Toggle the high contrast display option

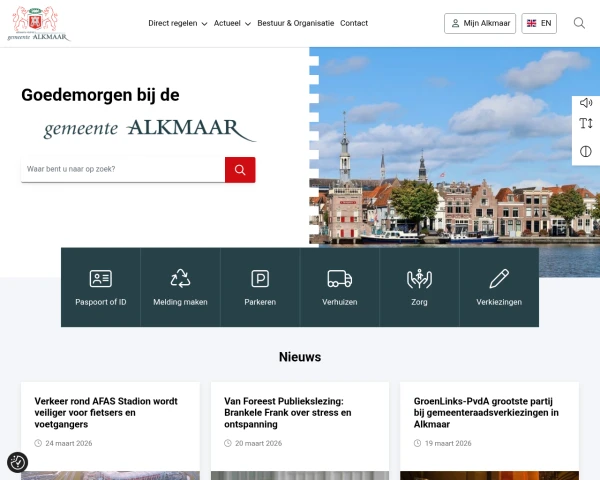tap(586, 151)
